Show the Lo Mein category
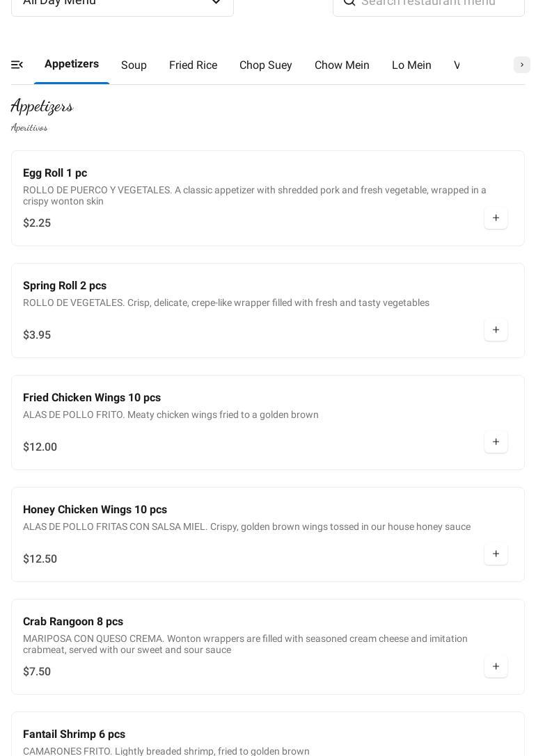The height and width of the screenshot is (756, 536). (411, 65)
